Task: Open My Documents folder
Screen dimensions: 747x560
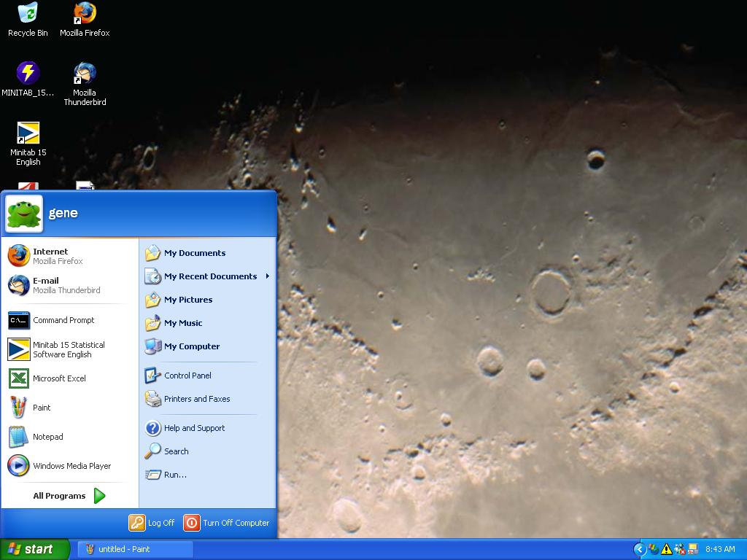Action: coord(194,253)
